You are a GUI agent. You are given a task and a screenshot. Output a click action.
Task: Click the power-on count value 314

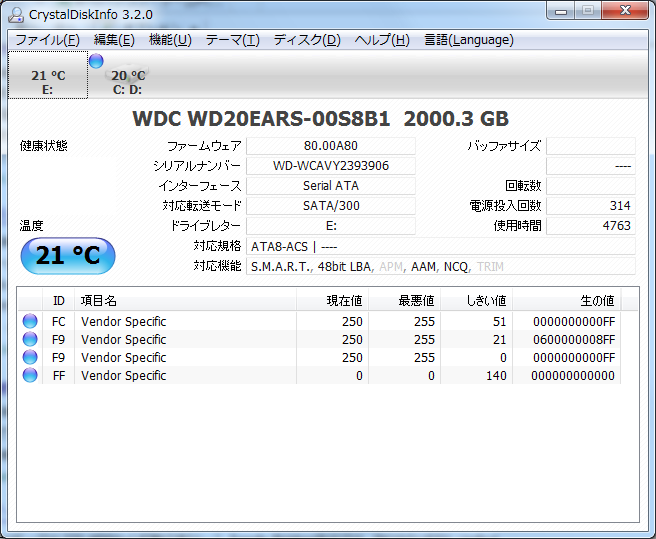[591, 206]
